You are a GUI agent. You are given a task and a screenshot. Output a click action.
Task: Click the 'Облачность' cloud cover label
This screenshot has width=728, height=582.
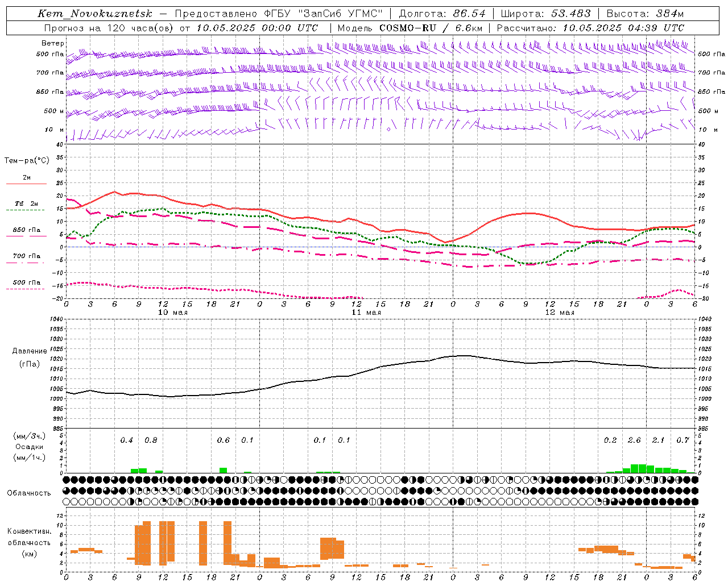[x=29, y=493]
